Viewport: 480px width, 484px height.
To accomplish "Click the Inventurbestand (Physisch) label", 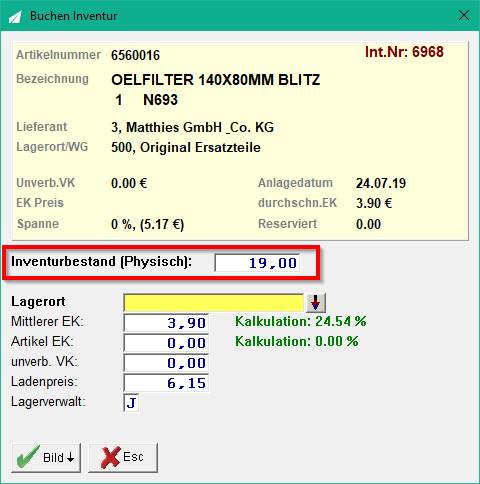I will click(x=102, y=262).
